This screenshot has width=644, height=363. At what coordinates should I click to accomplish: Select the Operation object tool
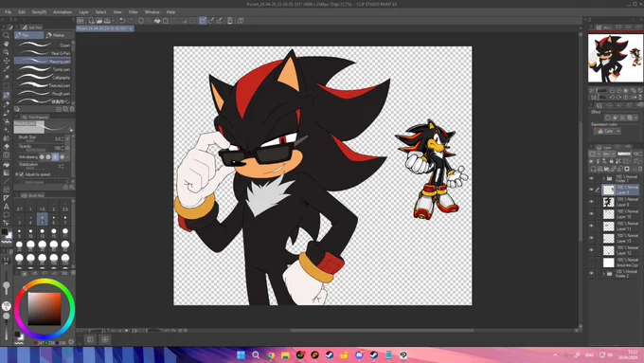click(x=7, y=52)
